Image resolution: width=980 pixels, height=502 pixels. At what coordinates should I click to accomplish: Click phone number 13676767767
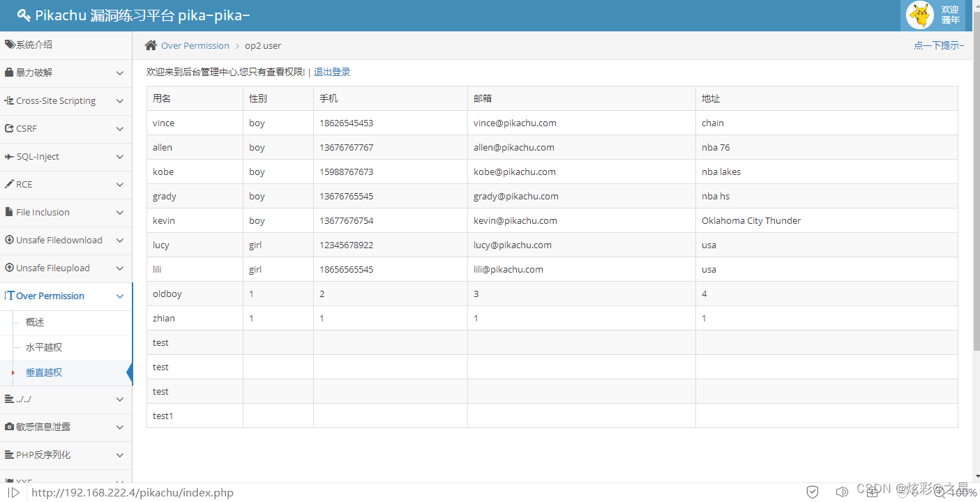[x=347, y=147]
